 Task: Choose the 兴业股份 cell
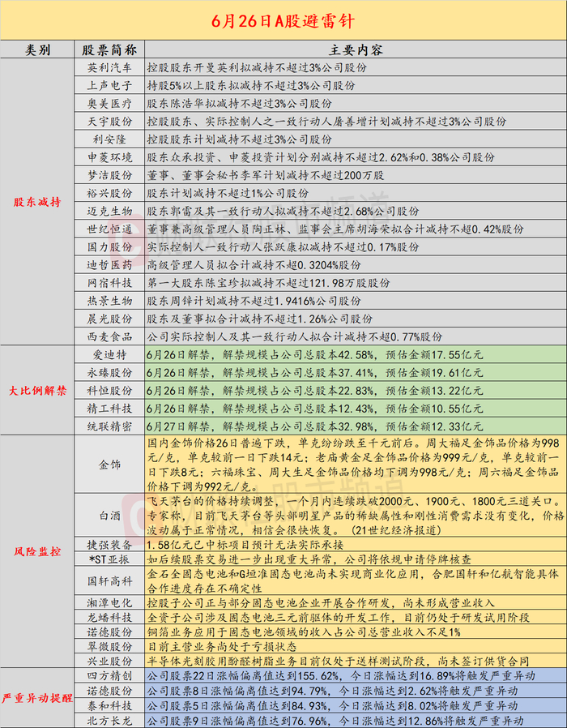(109, 662)
